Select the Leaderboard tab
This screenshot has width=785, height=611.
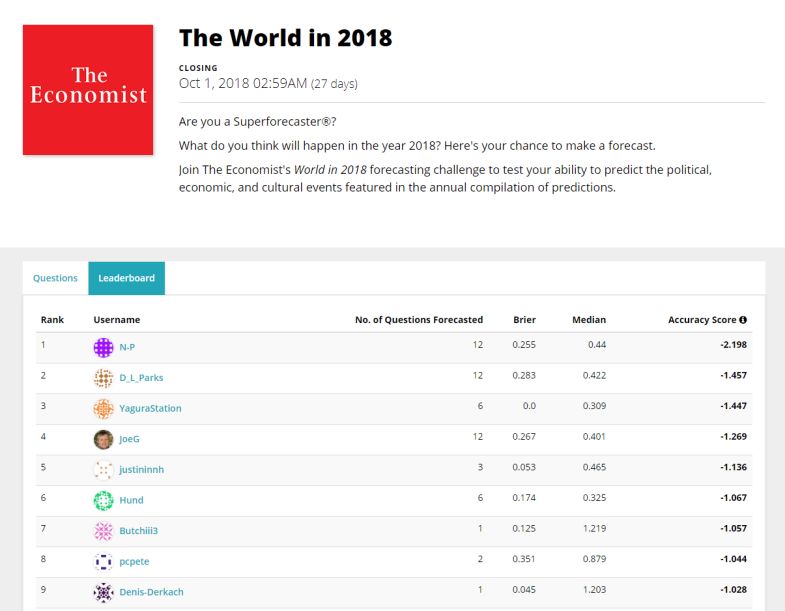tap(127, 278)
